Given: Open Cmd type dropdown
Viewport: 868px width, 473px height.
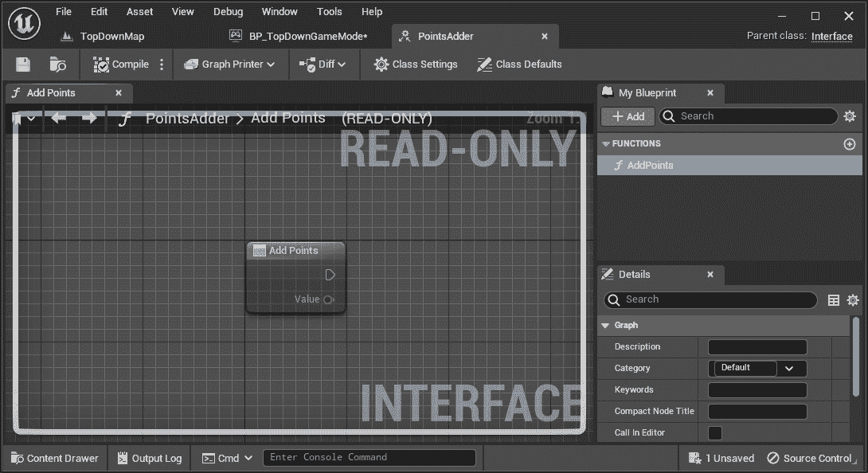Looking at the screenshot, I should click(227, 458).
